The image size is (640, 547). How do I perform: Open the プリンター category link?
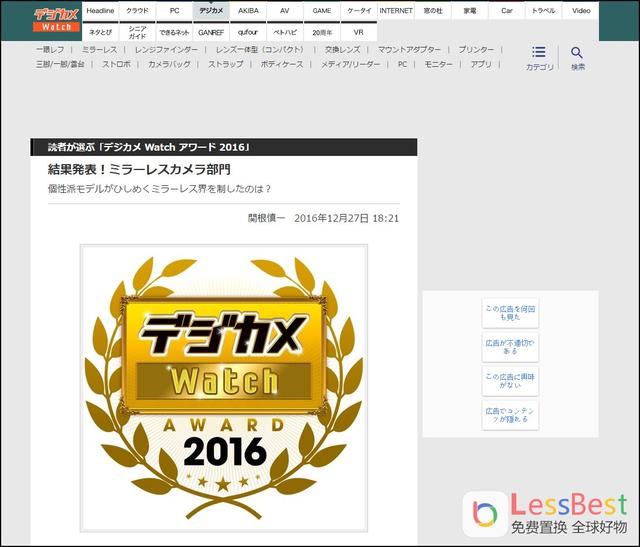[x=476, y=50]
